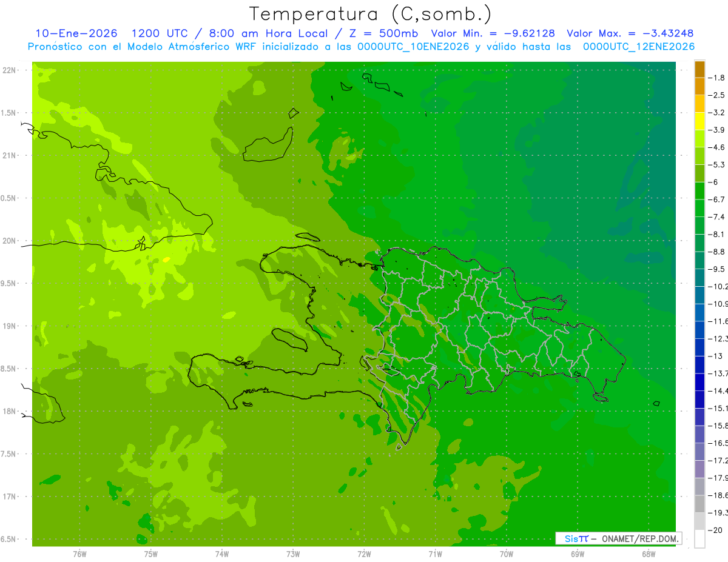Pick the dark orange swatch above -1.8
The image size is (728, 562).
click(699, 69)
